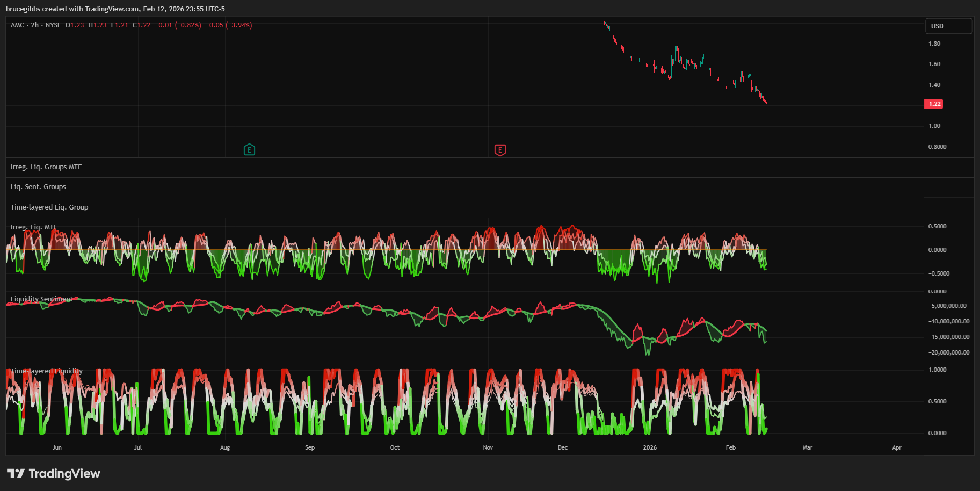This screenshot has height=491, width=980.
Task: Expand the Irreg. Liq. Groups MTF pane
Action: pyautogui.click(x=46, y=167)
